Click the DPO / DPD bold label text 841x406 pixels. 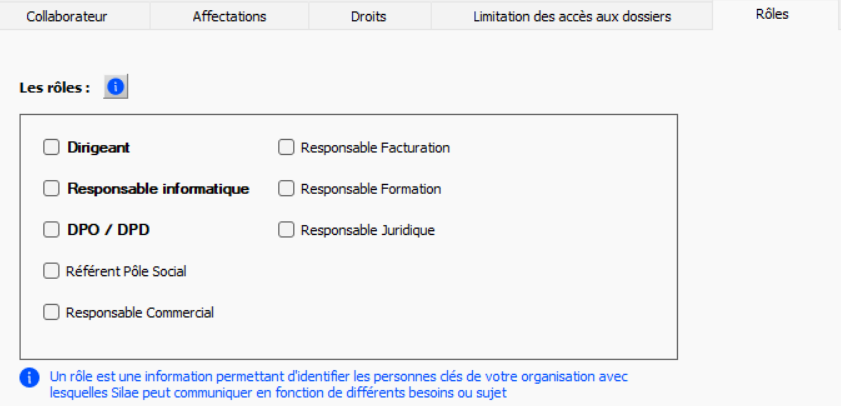tap(108, 230)
